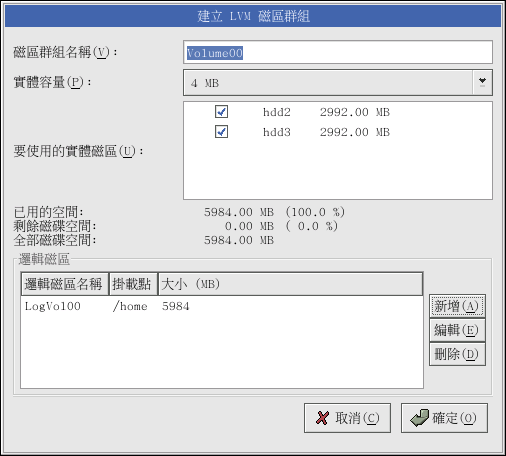Screen dimensions: 506x456
Task: Uncheck the hdd3 physical volume checkbox
Action: [x=221, y=132]
